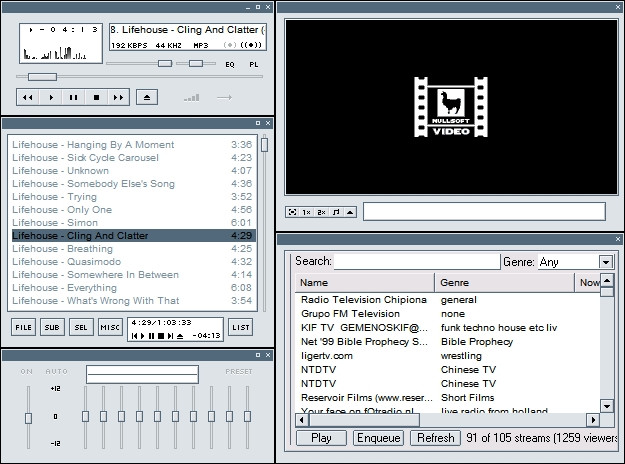The height and width of the screenshot is (464, 625).
Task: Open the FILE menu in the playlist editor
Action: point(24,327)
